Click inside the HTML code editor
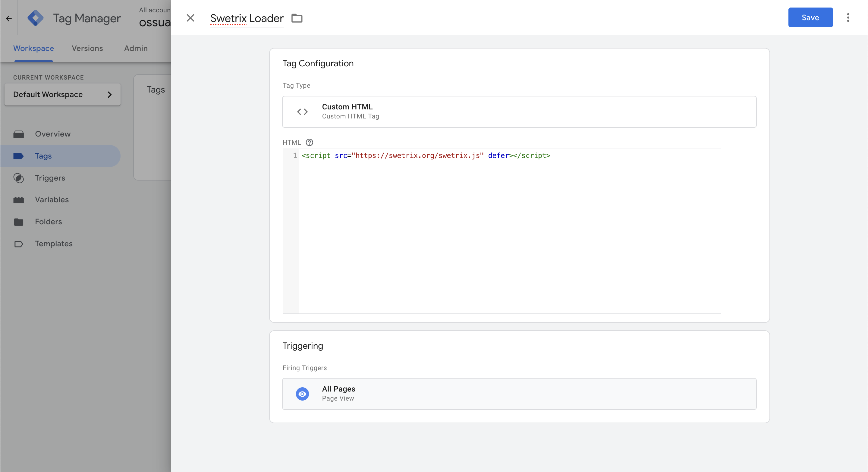868x472 pixels. [509, 232]
